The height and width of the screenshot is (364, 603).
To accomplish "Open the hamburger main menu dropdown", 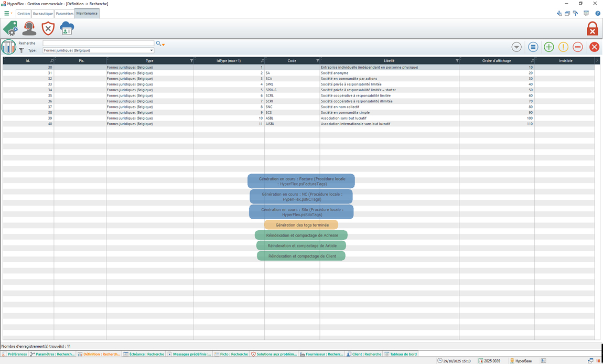I will [8, 14].
